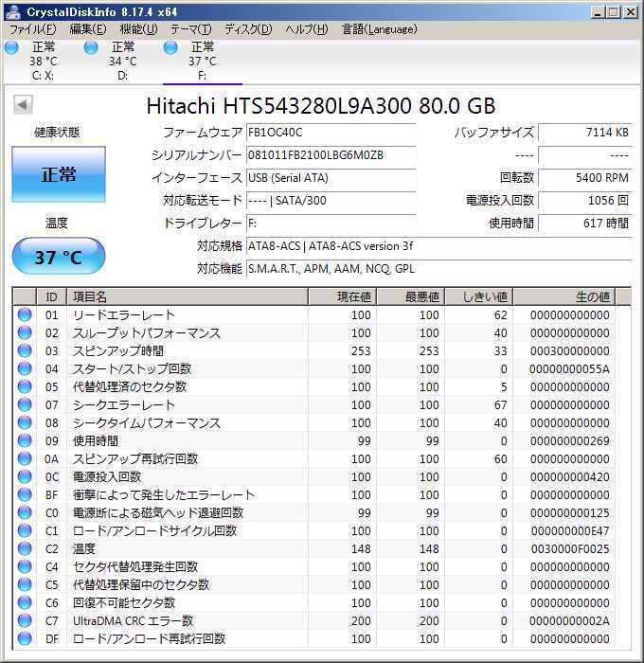Click the 対応転送モード field SATA/300
Screen dimensions: 644x663
pyautogui.click(x=331, y=201)
